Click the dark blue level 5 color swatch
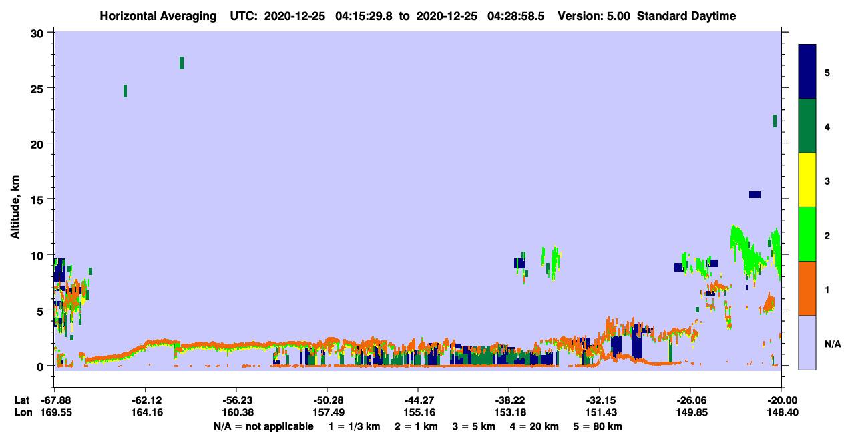868x445 pixels. [x=807, y=72]
